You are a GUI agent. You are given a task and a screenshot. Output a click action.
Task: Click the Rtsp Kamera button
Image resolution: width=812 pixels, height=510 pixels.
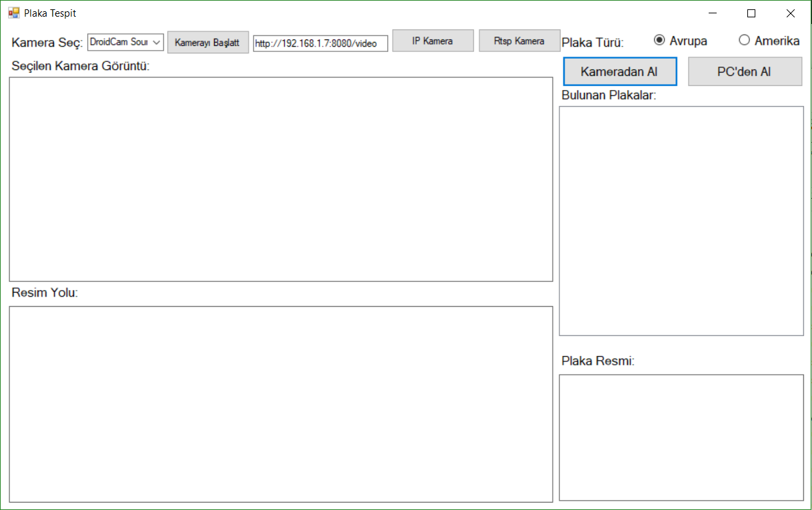pyautogui.click(x=519, y=41)
